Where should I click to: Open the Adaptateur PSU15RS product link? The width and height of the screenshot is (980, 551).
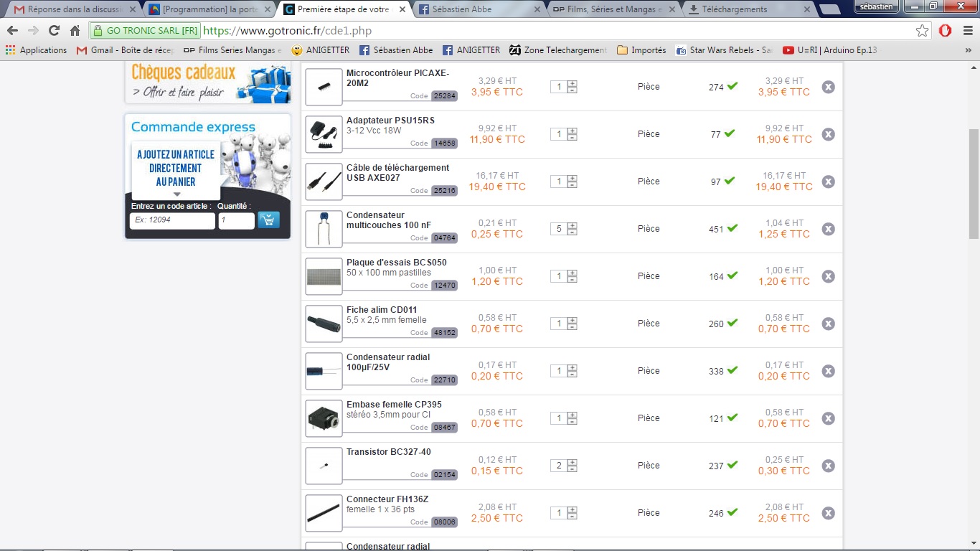tap(390, 121)
